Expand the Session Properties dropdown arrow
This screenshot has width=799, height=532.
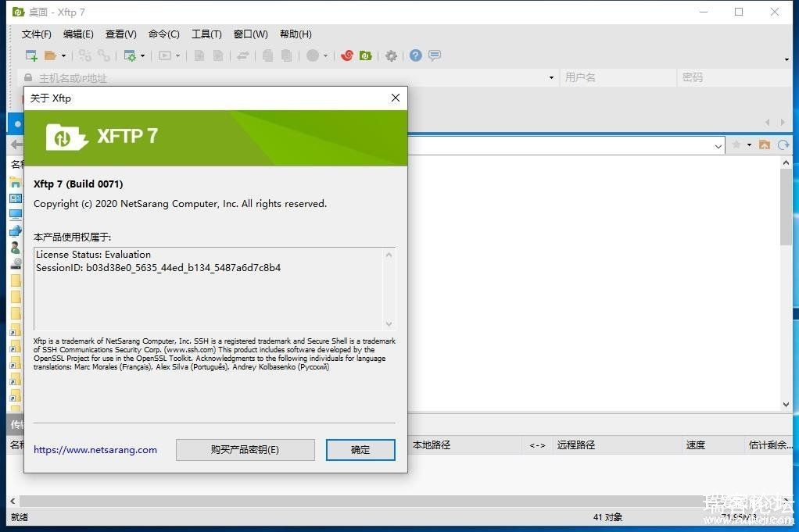pos(142,55)
